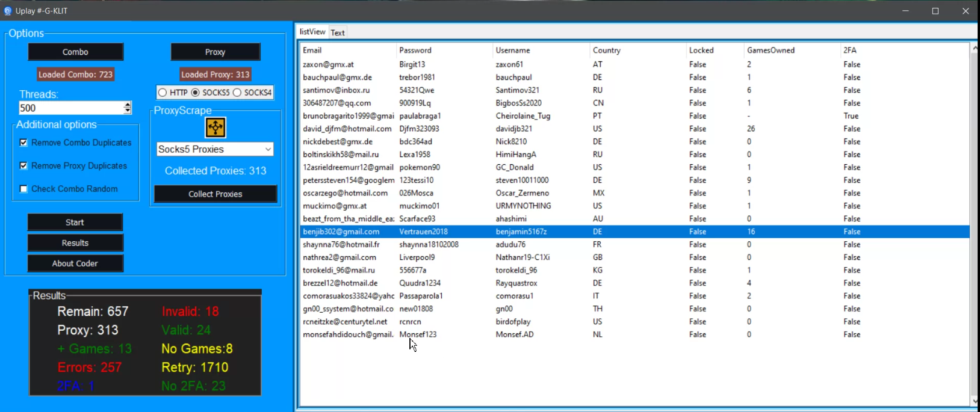
Task: Click the list scrollbar down arrow
Action: coord(975,401)
